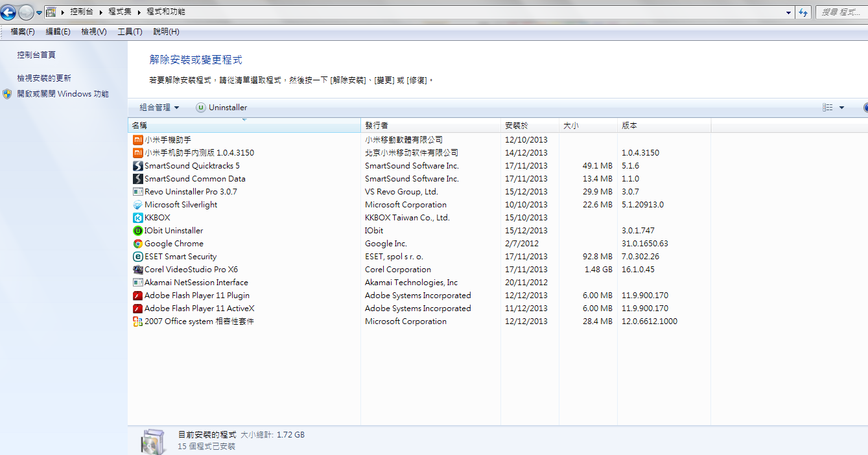Sort the list by 安裝於 column header

(x=517, y=126)
